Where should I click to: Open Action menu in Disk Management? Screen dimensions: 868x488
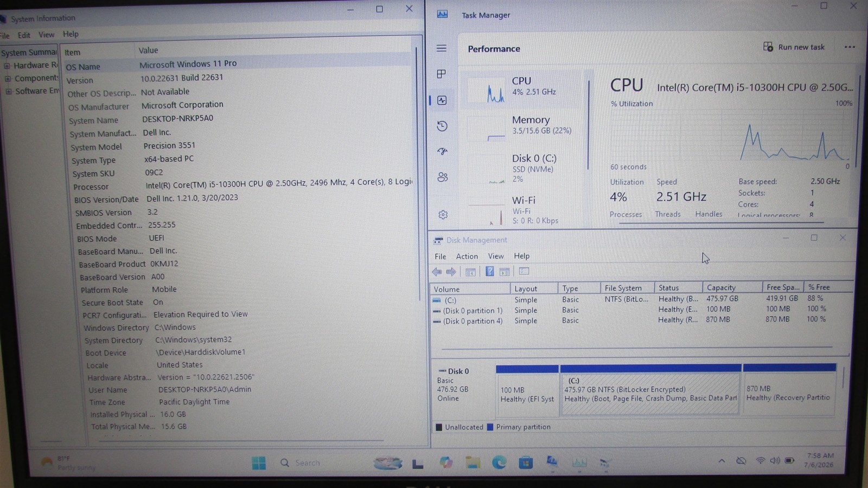click(x=467, y=256)
